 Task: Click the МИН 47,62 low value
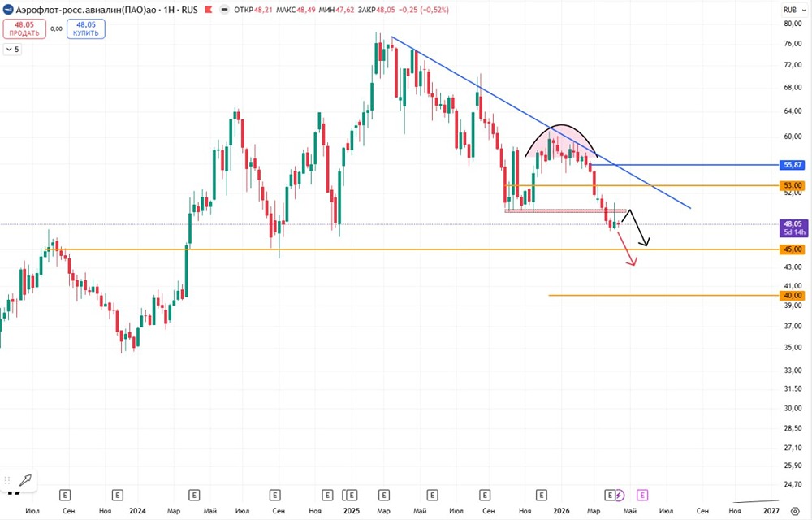(x=337, y=10)
